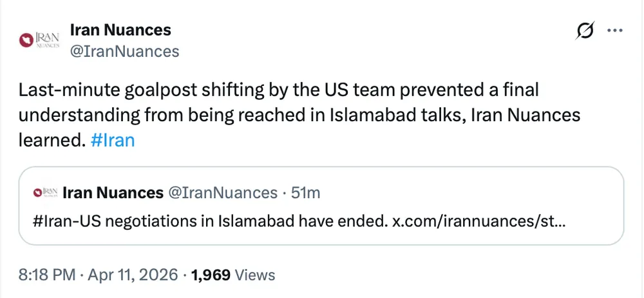Click the @IranNuances handle under author name
This screenshot has height=298, width=644.
point(124,52)
